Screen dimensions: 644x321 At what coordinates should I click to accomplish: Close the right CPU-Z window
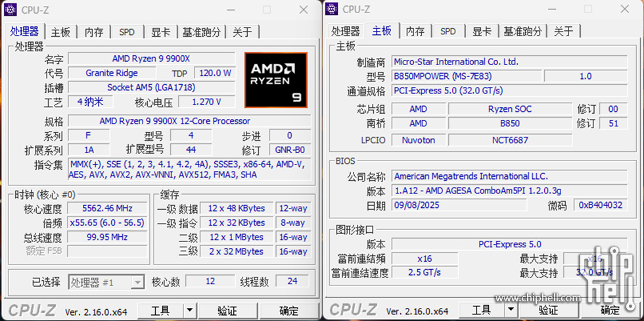pyautogui.click(x=625, y=9)
